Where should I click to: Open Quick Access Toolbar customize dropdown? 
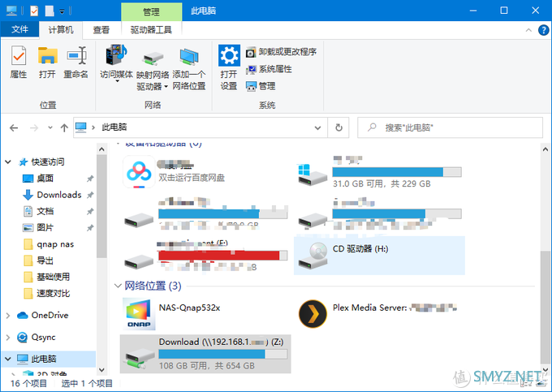(x=62, y=11)
